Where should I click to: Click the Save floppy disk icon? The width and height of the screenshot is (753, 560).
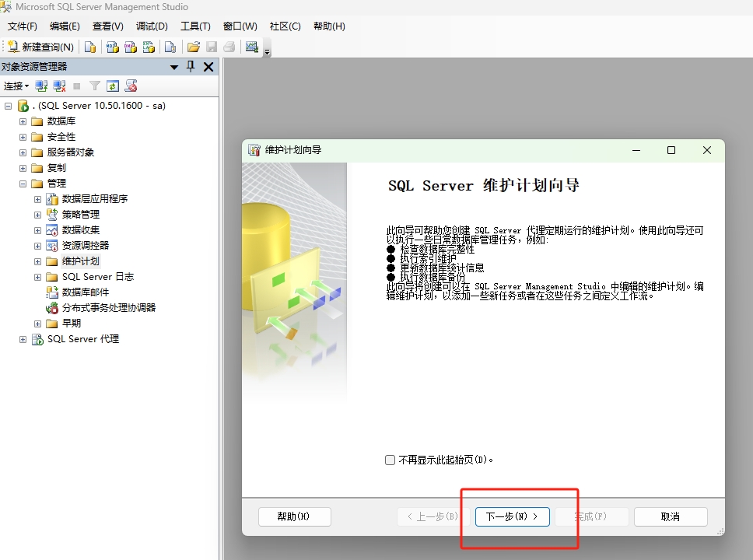click(212, 47)
